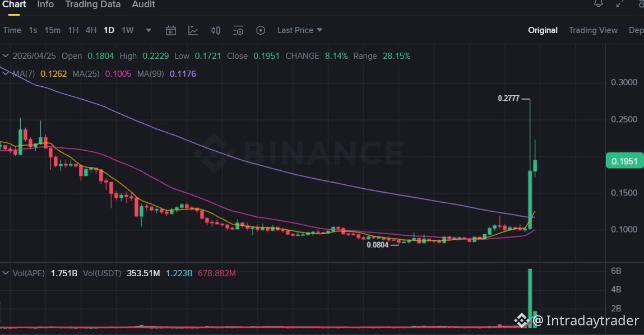644x335 pixels.
Task: Open the Audit tab
Action: pos(143,4)
